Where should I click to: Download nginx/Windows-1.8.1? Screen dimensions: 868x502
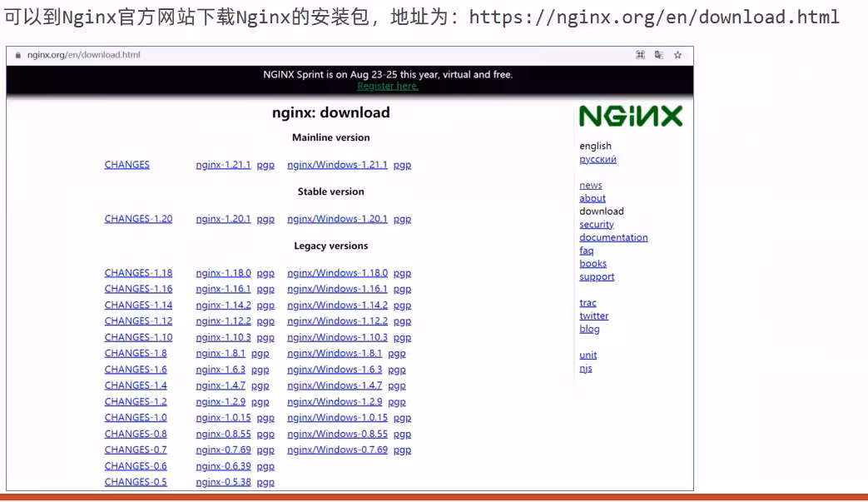(x=335, y=353)
